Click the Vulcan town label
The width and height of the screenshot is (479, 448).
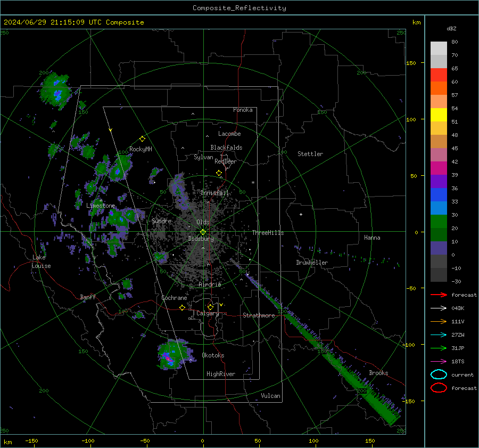(x=270, y=396)
